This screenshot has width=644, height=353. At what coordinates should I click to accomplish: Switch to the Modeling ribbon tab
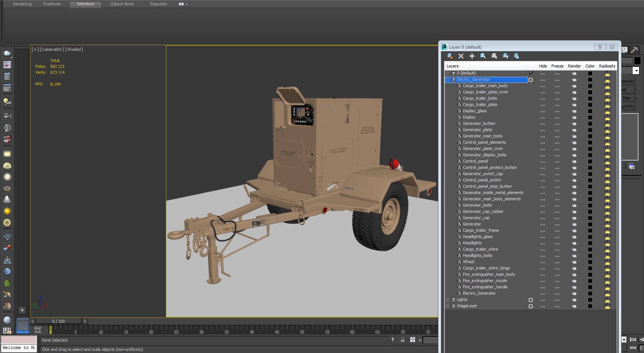click(22, 4)
